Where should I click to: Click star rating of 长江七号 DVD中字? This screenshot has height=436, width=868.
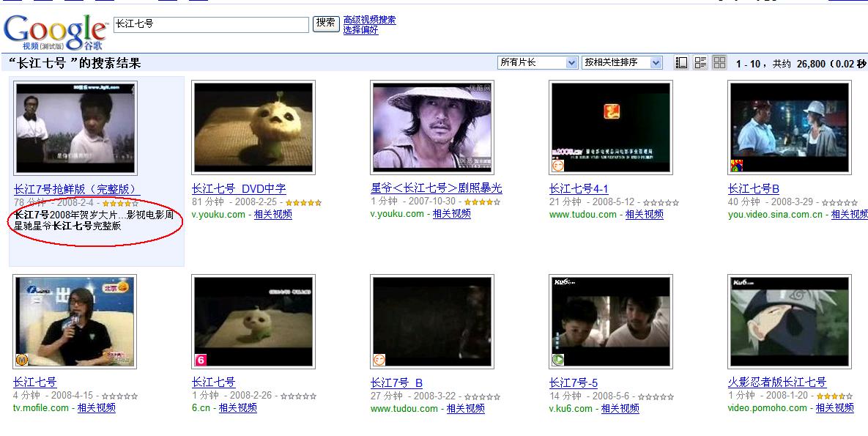click(303, 203)
